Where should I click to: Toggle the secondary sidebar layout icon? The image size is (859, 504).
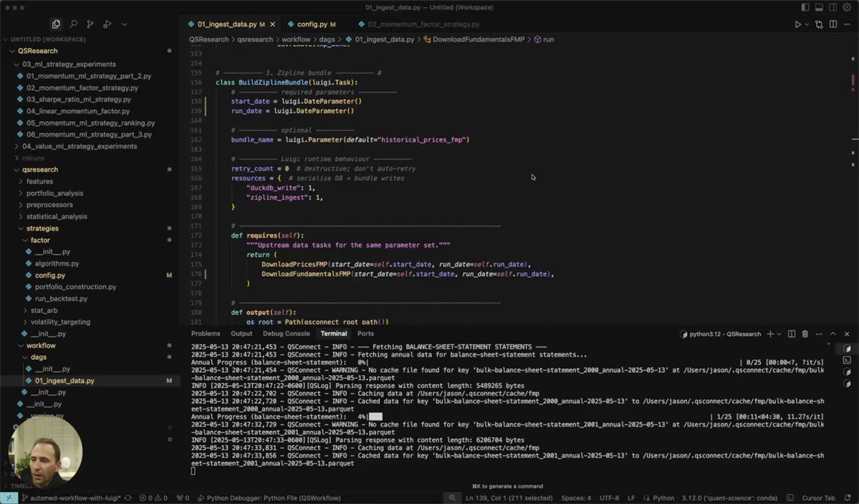click(832, 7)
